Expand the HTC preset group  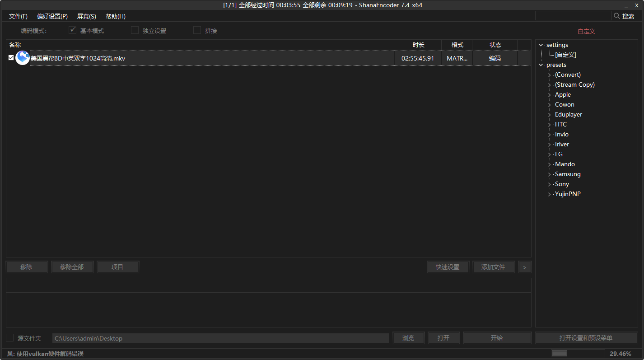click(550, 125)
